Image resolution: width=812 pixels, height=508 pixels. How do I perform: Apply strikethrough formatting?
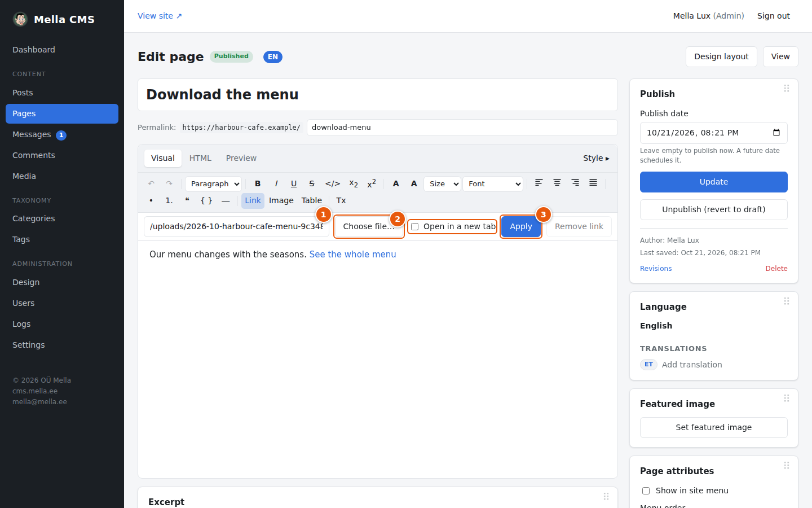click(x=312, y=183)
